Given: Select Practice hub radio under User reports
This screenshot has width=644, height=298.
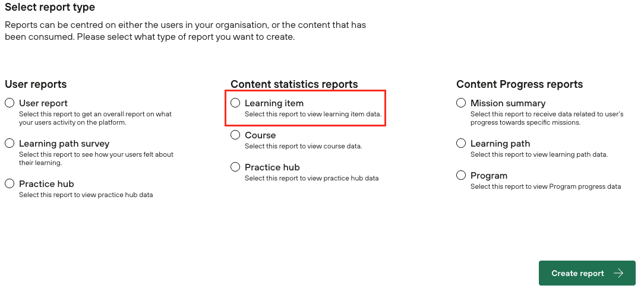Looking at the screenshot, I should click(10, 184).
